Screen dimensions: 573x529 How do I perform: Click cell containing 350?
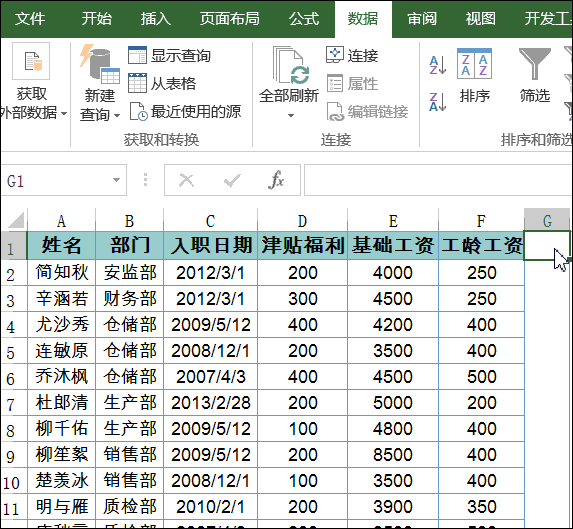(x=481, y=506)
